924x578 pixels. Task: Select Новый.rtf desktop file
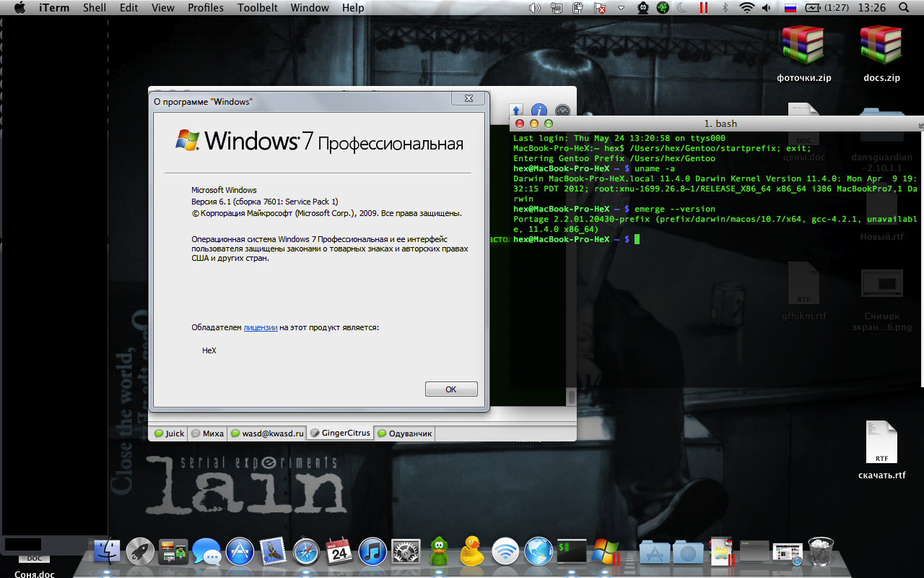pyautogui.click(x=881, y=211)
